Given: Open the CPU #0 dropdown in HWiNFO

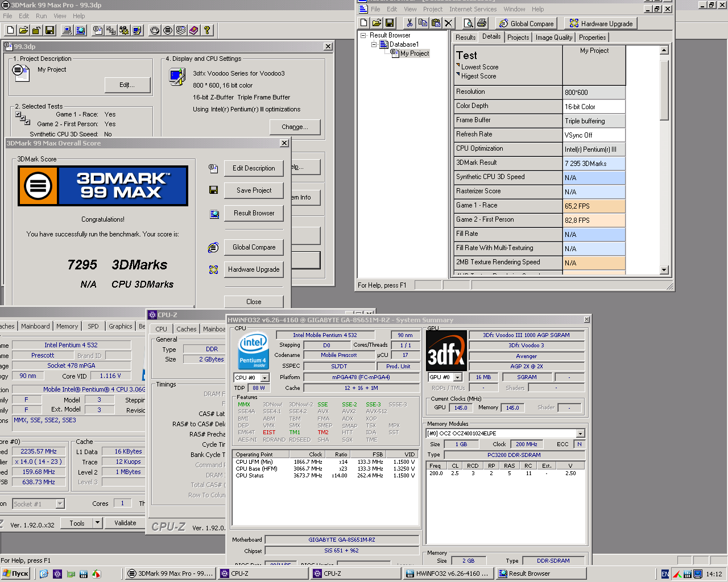Looking at the screenshot, I should click(264, 378).
